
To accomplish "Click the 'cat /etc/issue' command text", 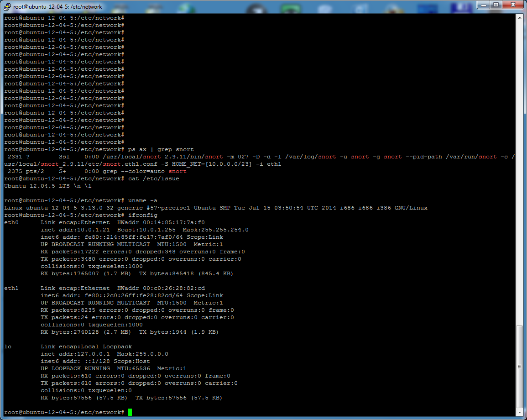I will coord(153,178).
